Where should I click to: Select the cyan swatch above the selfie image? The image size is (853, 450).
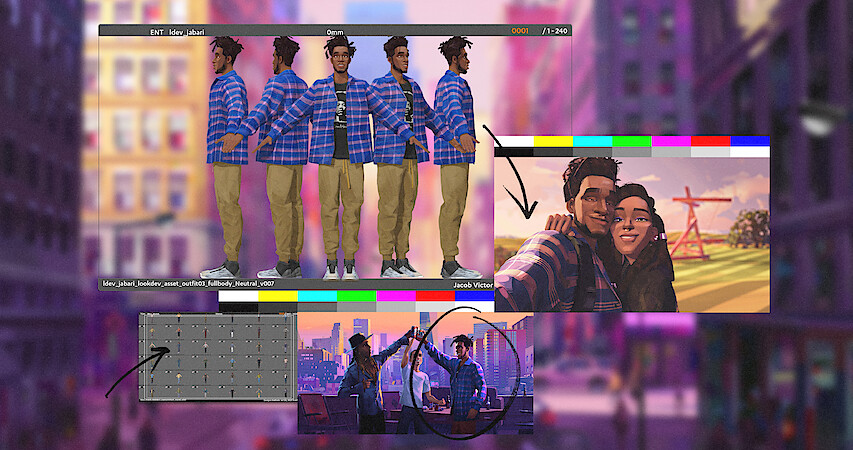coord(592,141)
